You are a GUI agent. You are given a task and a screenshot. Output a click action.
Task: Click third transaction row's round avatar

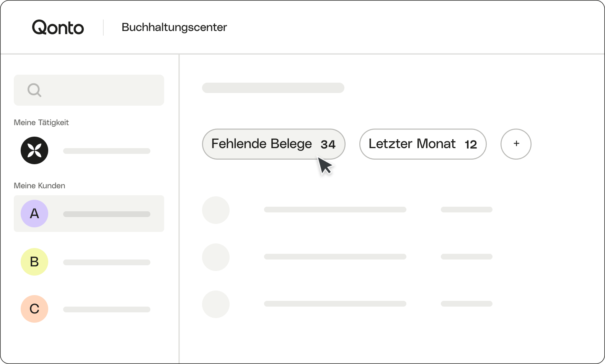(216, 304)
